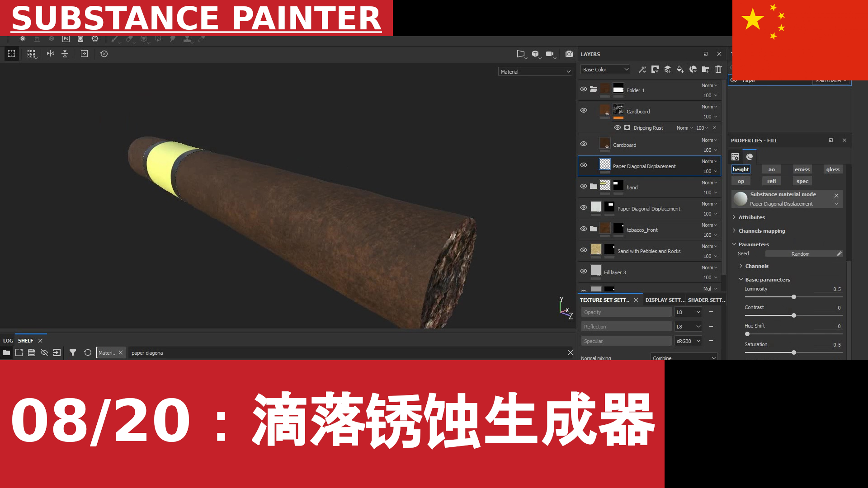Open the sRGB8 format dropdown for Specular
The width and height of the screenshot is (868, 488).
click(688, 341)
